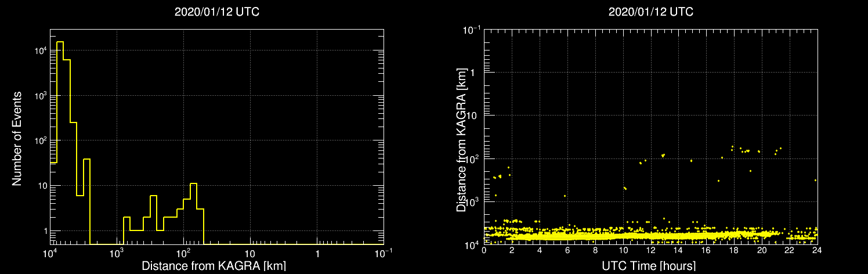The width and height of the screenshot is (868, 274).
Task: Click the "8" hour tick label
Action: (x=595, y=251)
